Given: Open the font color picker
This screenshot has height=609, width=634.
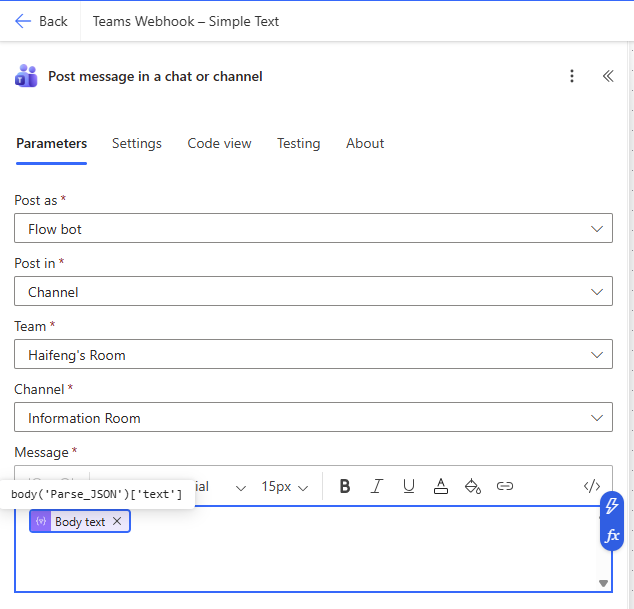Looking at the screenshot, I should pyautogui.click(x=441, y=486).
